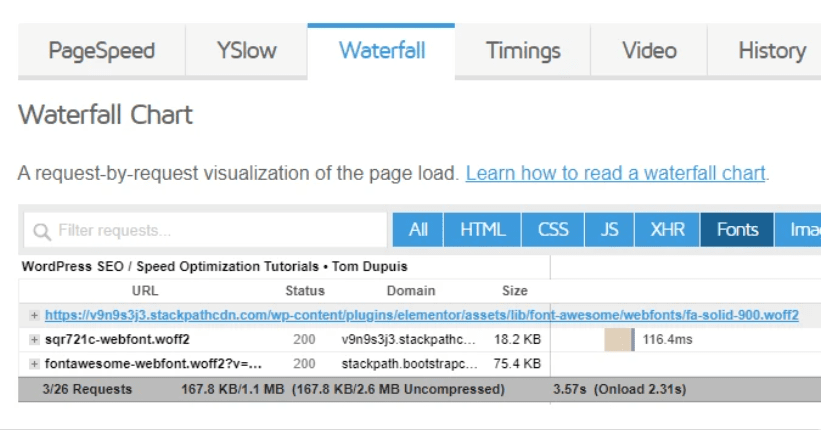Click the active Fonts filter button
This screenshot has height=430, width=821.
click(x=737, y=230)
